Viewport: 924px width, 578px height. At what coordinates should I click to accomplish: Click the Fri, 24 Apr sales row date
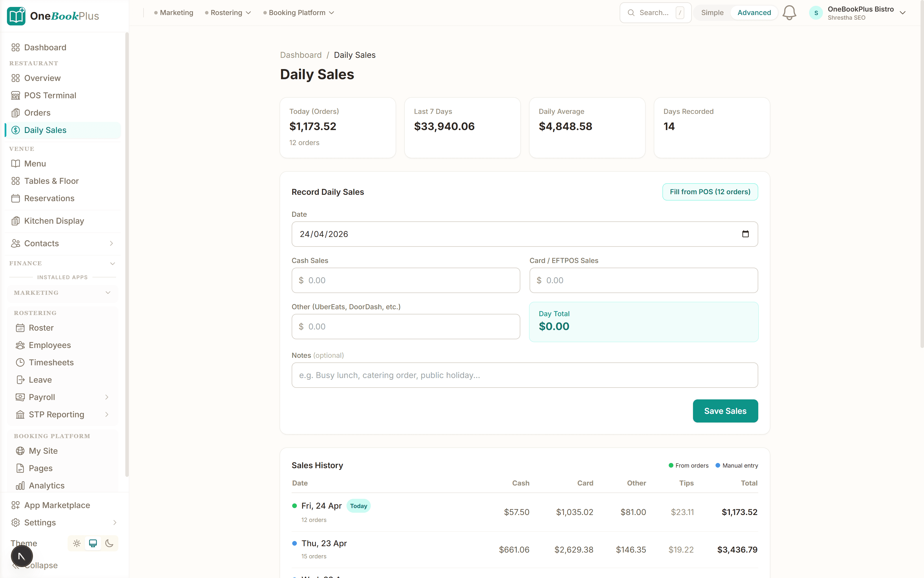(x=321, y=506)
